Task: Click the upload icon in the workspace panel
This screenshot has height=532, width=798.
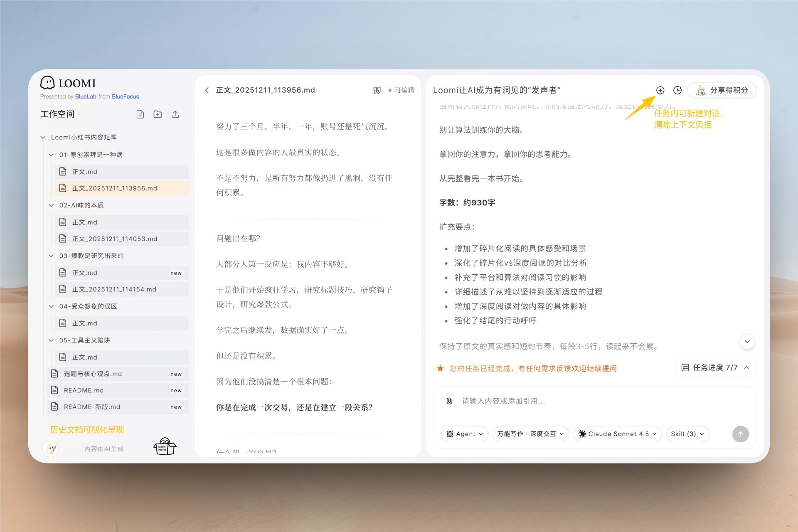Action: (x=175, y=114)
